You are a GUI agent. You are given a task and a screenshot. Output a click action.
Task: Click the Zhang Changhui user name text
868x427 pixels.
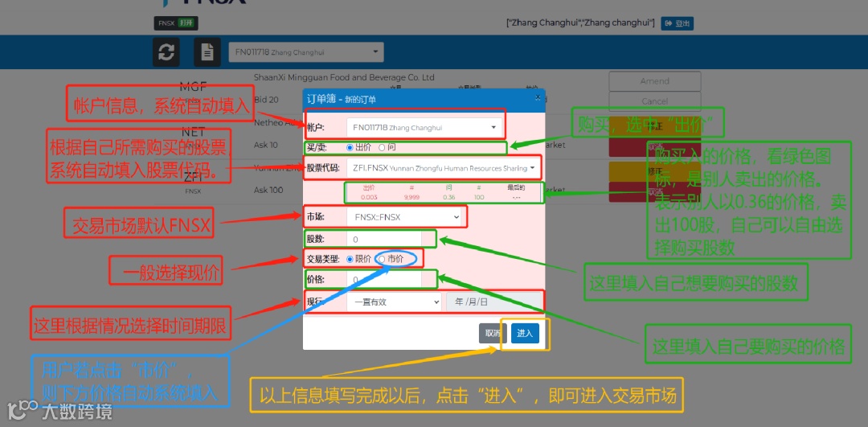click(581, 23)
